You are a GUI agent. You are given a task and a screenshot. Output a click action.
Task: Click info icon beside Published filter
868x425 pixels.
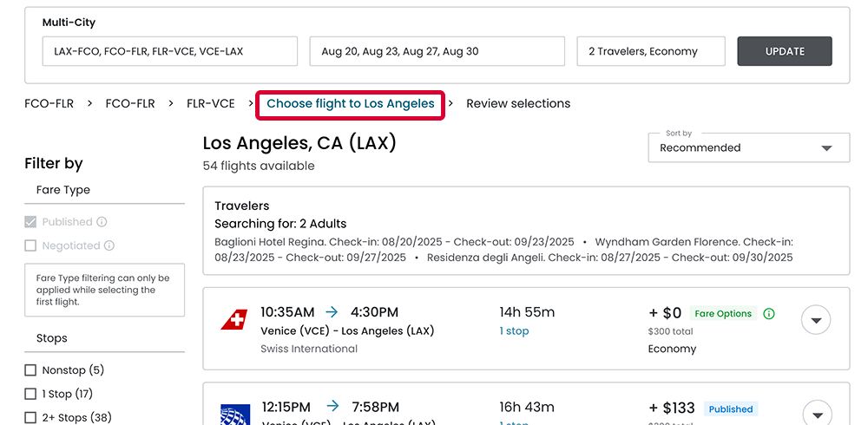102,222
